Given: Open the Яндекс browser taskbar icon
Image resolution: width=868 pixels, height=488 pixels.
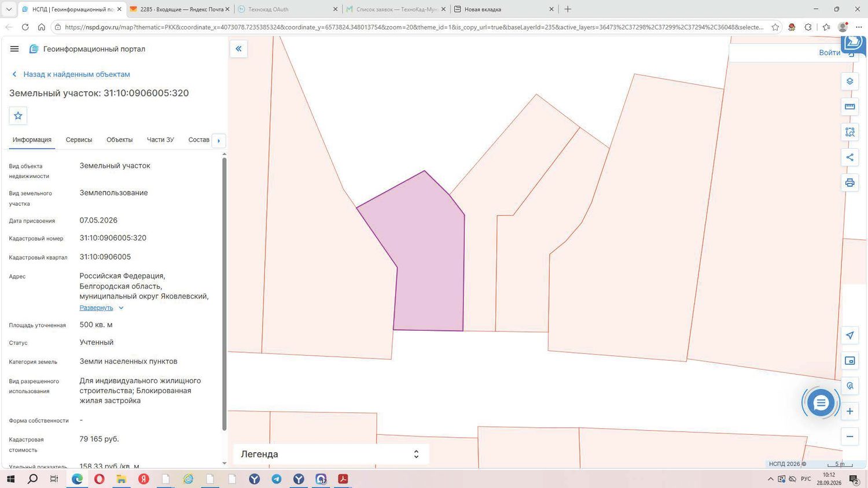Looking at the screenshot, I should pyautogui.click(x=144, y=479).
